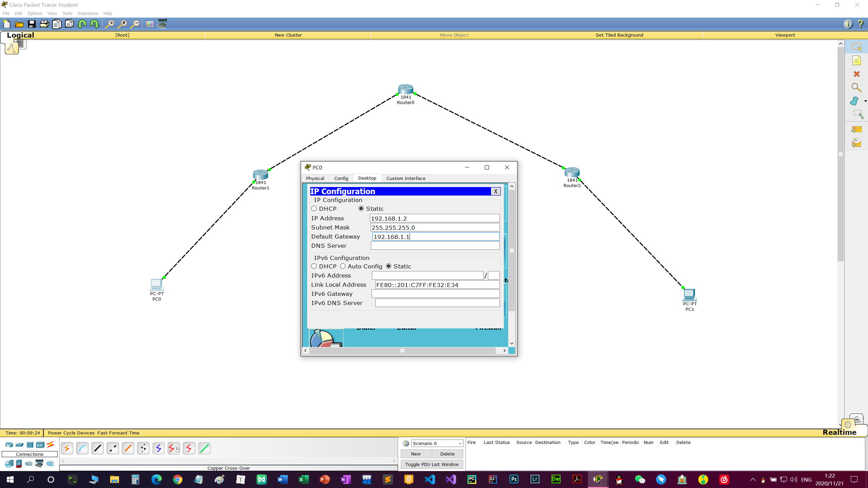Open Chrome from the taskbar
The image size is (868, 488).
click(177, 480)
